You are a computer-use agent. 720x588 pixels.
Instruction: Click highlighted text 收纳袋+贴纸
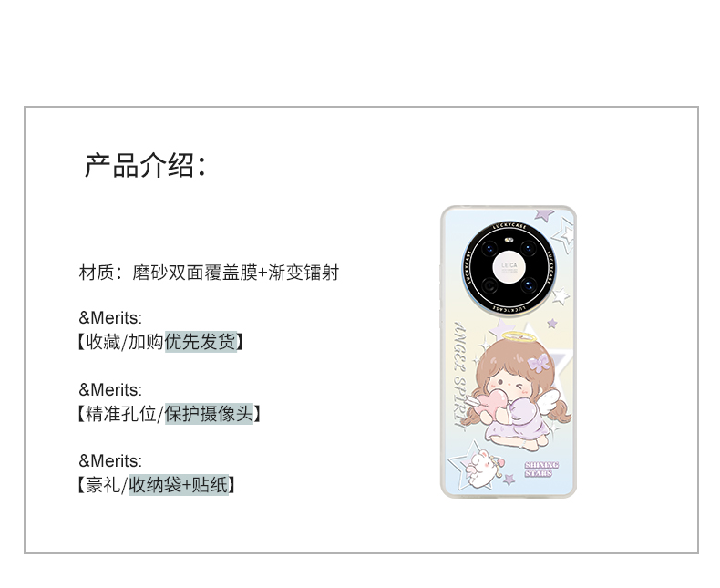pos(178,485)
